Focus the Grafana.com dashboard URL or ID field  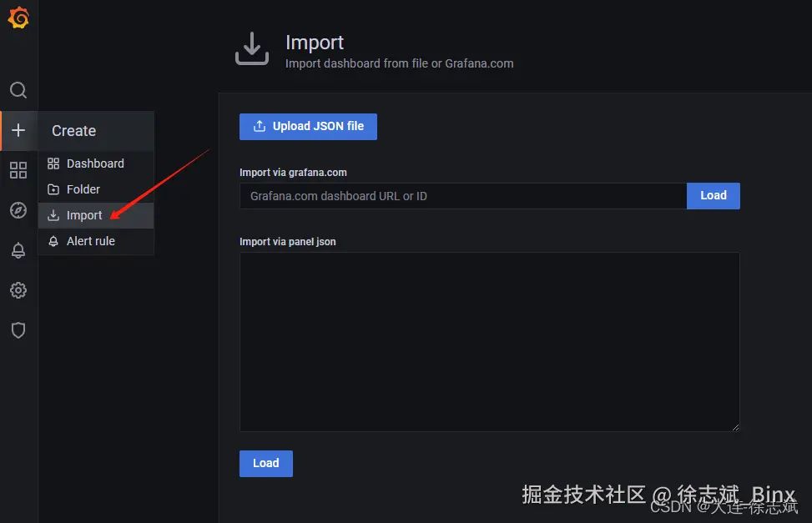[463, 196]
